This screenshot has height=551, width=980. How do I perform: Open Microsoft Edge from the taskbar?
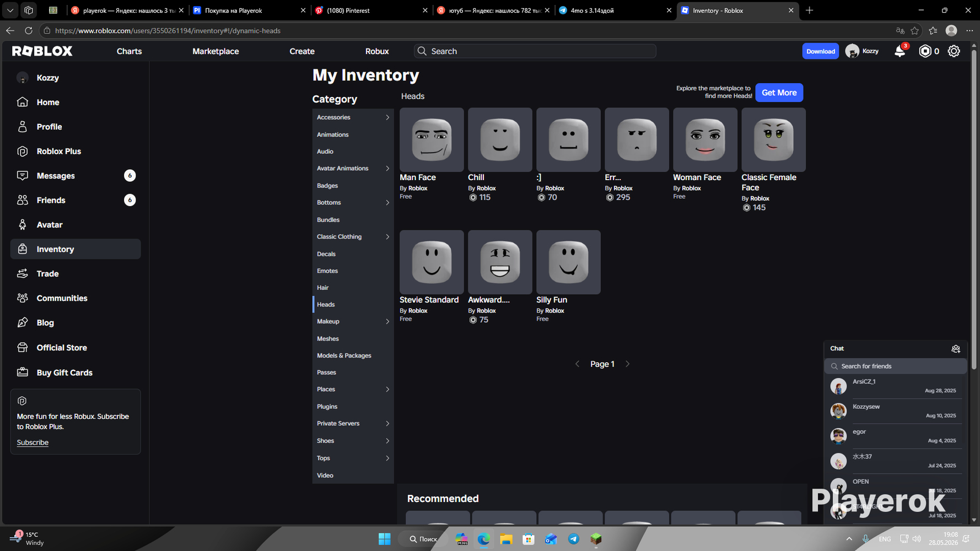[483, 539]
